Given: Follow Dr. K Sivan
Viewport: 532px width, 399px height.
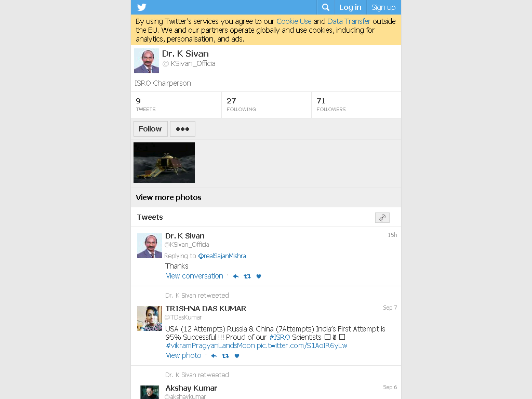Looking at the screenshot, I should [x=150, y=129].
